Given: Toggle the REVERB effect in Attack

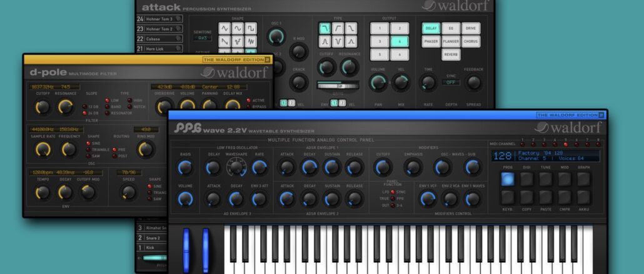Looking at the screenshot, I should [x=451, y=54].
